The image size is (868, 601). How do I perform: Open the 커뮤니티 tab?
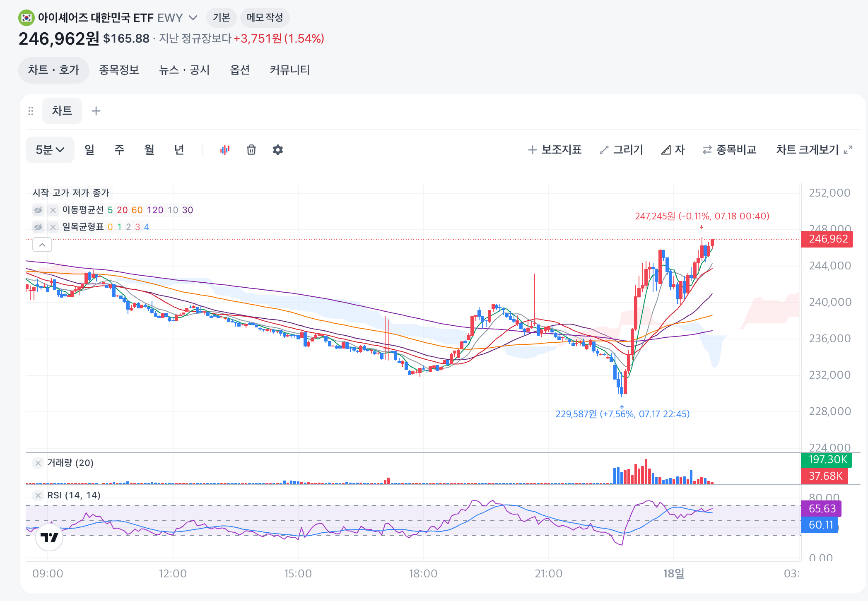(290, 70)
